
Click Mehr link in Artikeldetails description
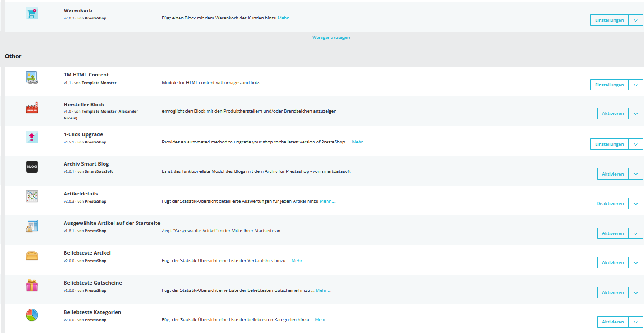(327, 201)
